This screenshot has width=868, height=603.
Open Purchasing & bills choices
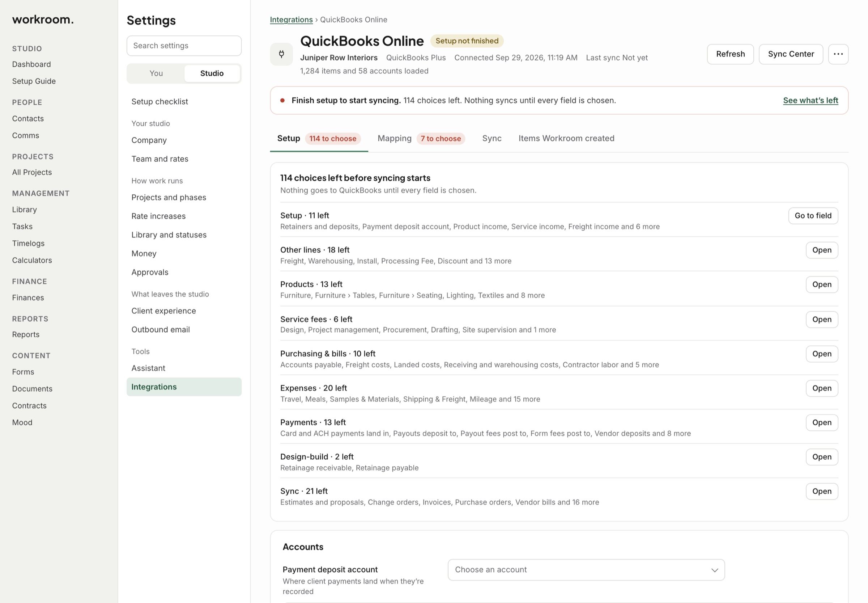pos(822,354)
